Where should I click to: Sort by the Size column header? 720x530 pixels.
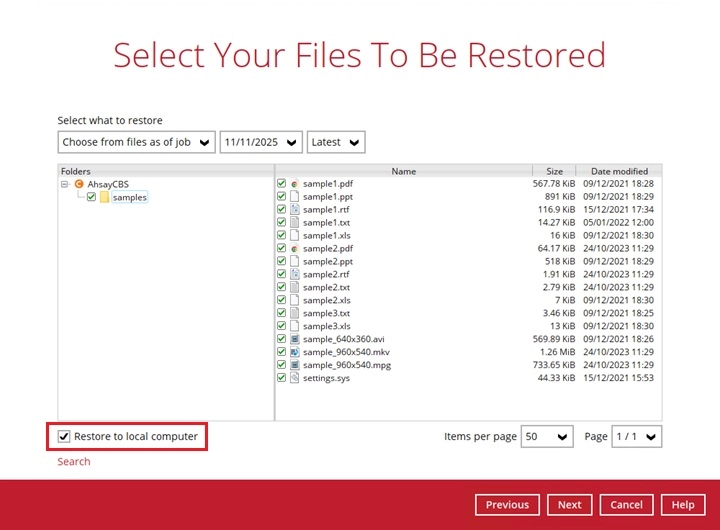554,171
